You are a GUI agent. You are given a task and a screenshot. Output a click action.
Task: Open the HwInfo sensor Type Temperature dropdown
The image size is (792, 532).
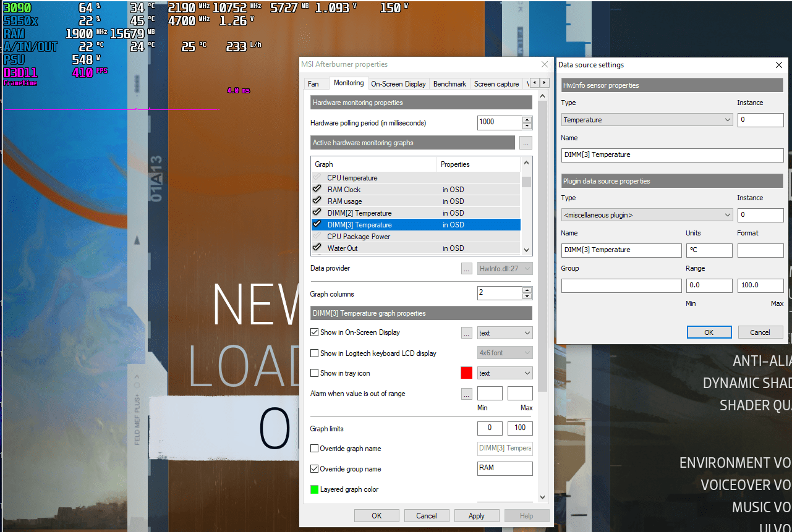[x=647, y=120]
